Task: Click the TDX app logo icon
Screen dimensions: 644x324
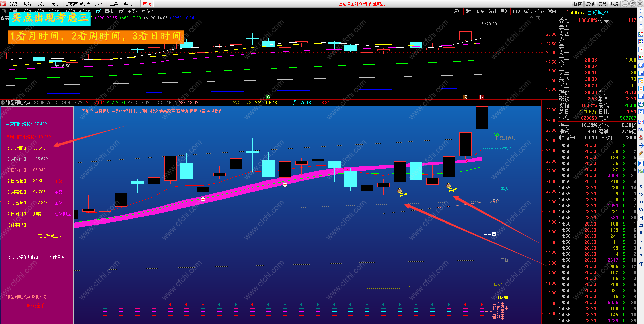Action: [3, 4]
